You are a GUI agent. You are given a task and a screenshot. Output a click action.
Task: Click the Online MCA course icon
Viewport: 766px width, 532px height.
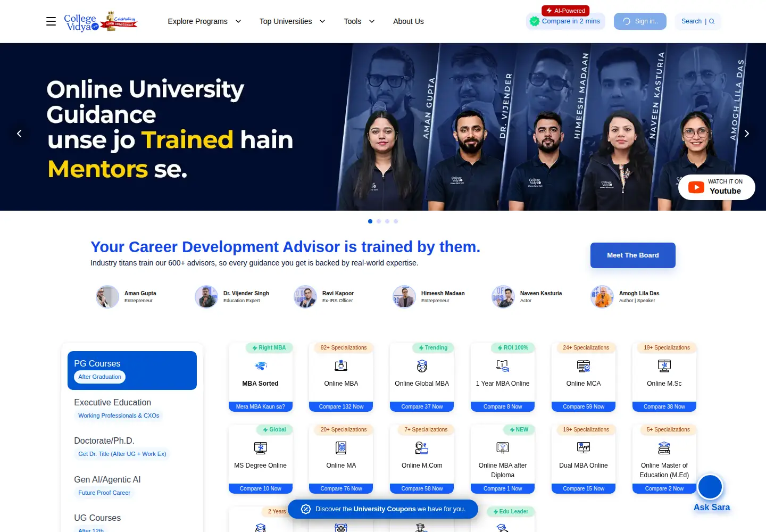[584, 366]
